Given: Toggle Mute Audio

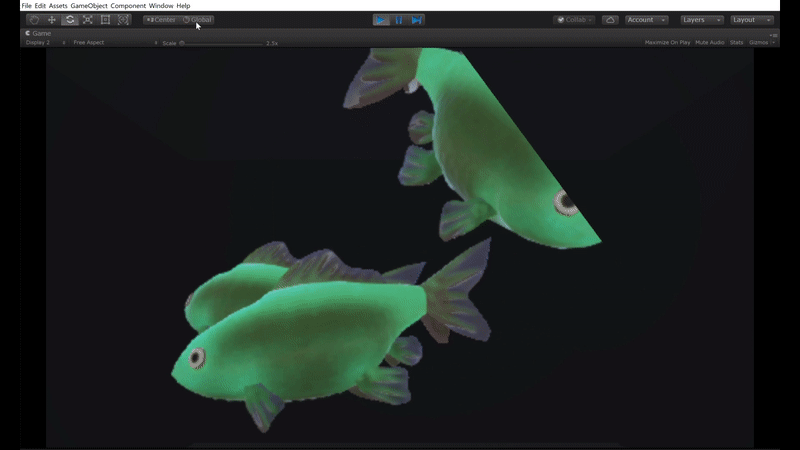Looking at the screenshot, I should tap(710, 42).
